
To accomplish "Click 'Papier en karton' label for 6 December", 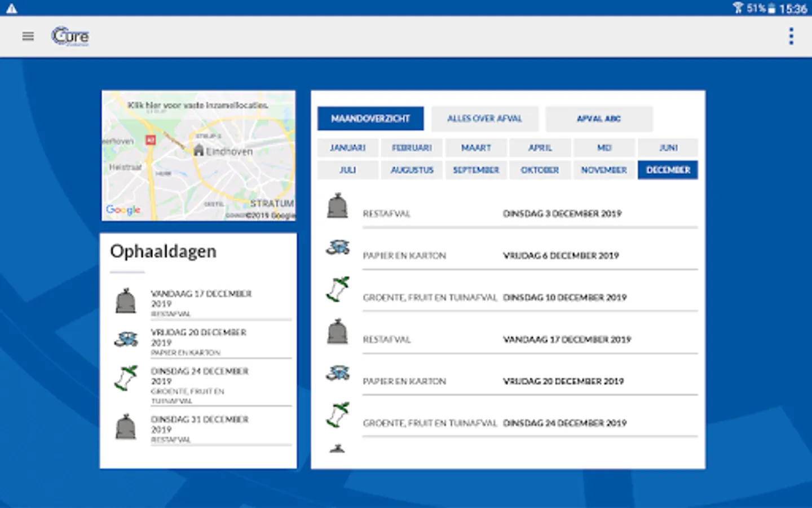I will (404, 256).
